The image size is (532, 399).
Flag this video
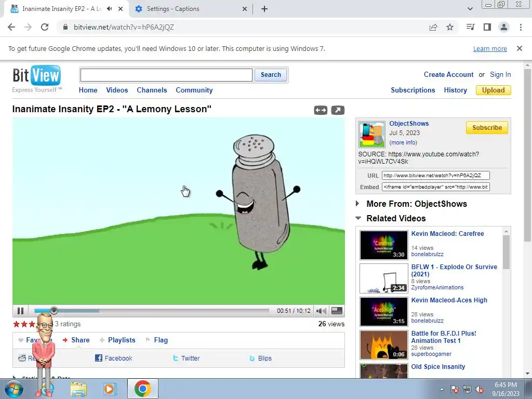[x=157, y=340]
